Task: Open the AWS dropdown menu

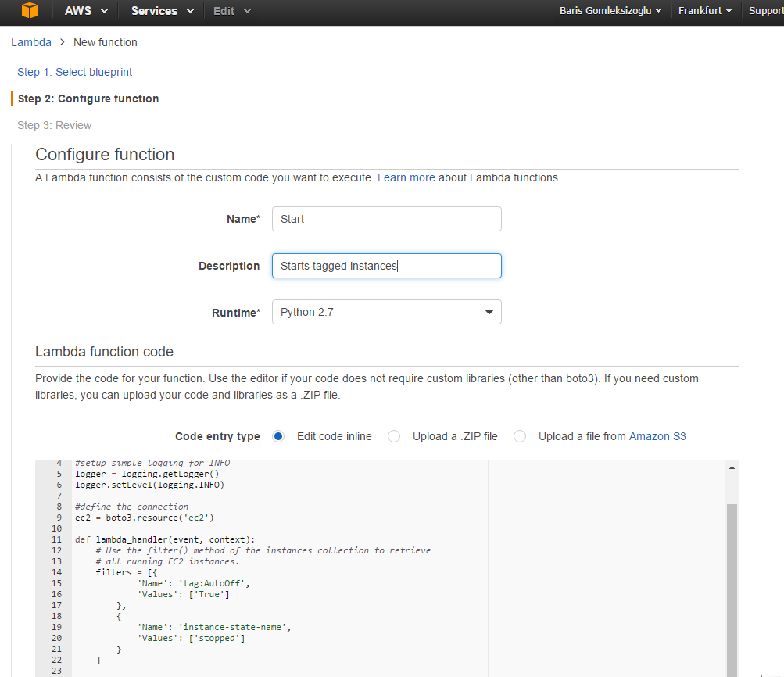Action: click(x=85, y=11)
